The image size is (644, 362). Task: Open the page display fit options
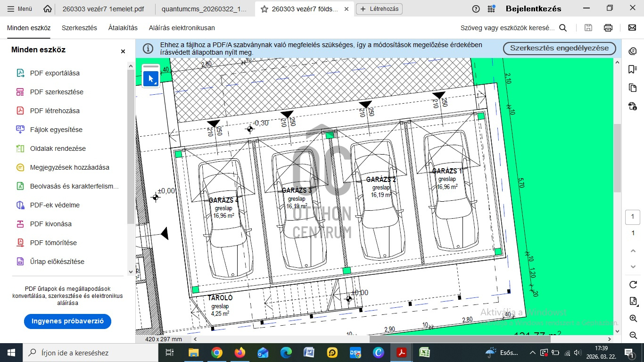[x=633, y=302]
